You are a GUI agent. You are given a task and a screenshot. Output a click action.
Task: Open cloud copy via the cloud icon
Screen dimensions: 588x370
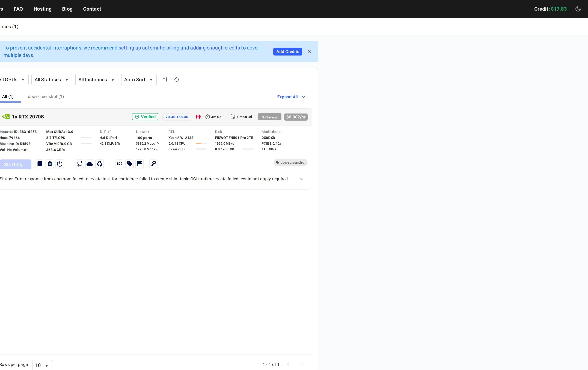tap(90, 164)
